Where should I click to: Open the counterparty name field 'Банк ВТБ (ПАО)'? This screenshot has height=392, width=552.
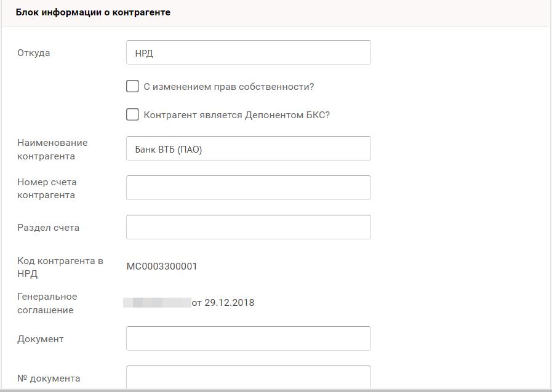(248, 148)
